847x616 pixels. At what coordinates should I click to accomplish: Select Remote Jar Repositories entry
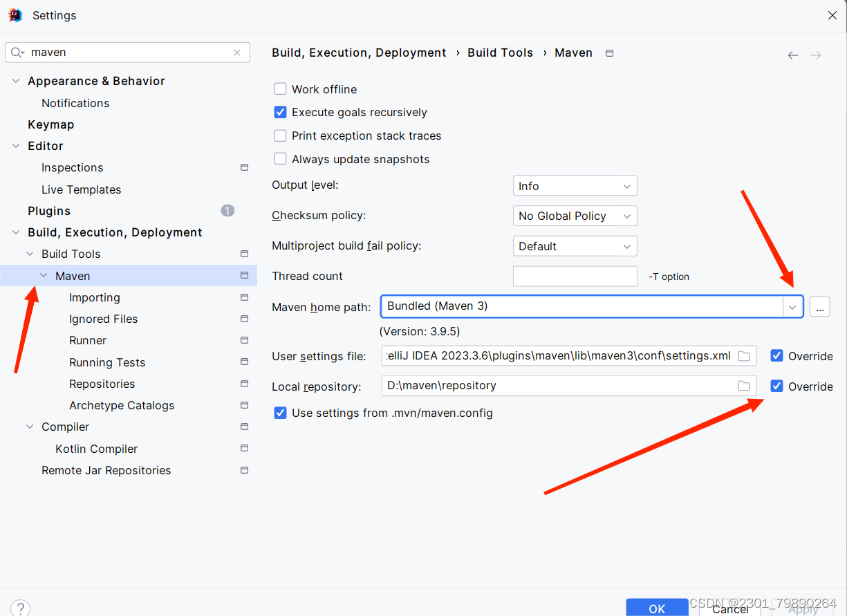click(106, 470)
